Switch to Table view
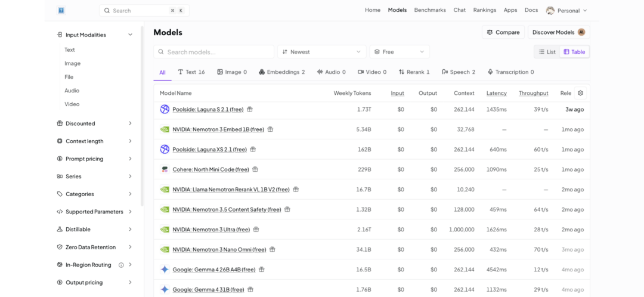The height and width of the screenshot is (297, 644). point(574,52)
